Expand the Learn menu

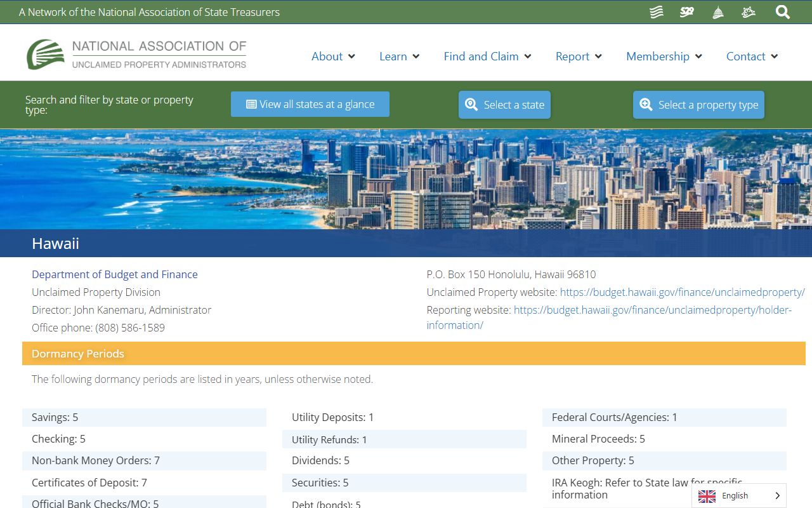tap(400, 57)
